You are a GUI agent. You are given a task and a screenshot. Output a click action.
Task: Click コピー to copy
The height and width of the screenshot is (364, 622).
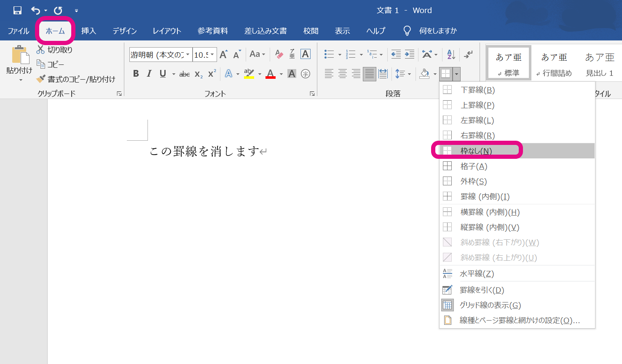tap(50, 64)
